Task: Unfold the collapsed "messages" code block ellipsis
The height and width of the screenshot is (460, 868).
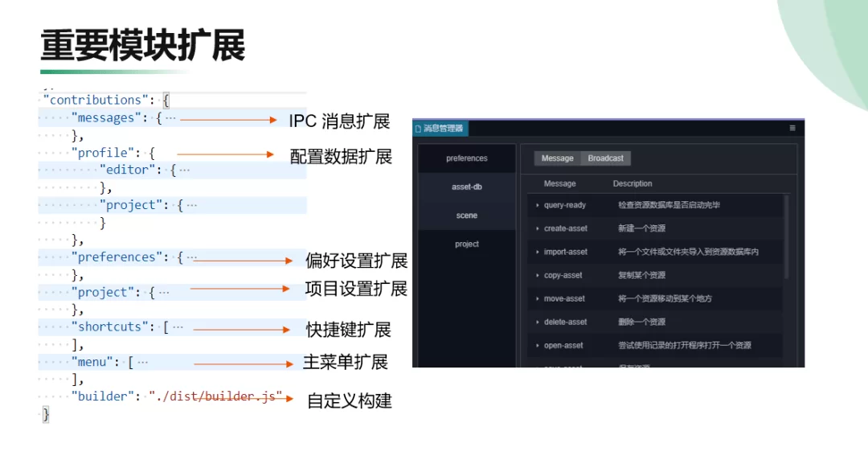Action: pyautogui.click(x=170, y=118)
